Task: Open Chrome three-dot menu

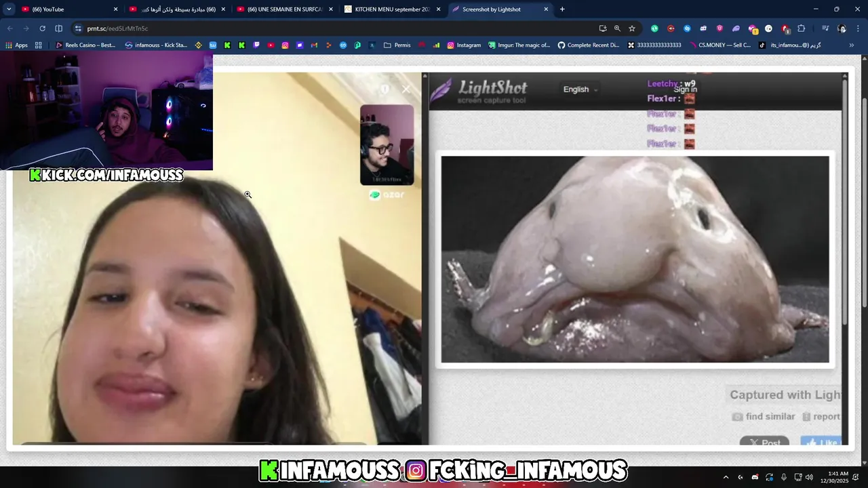Action: pos(858,28)
